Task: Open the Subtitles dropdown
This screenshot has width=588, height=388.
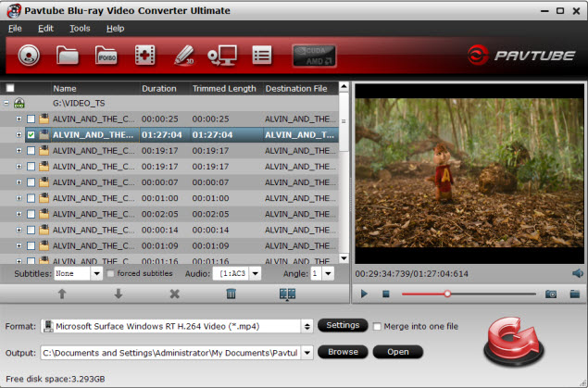Action: point(96,274)
